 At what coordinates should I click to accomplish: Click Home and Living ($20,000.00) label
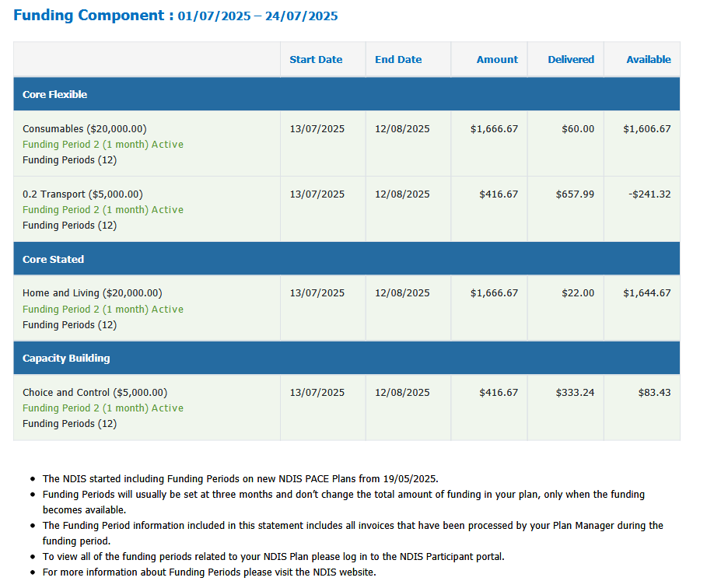click(x=93, y=293)
